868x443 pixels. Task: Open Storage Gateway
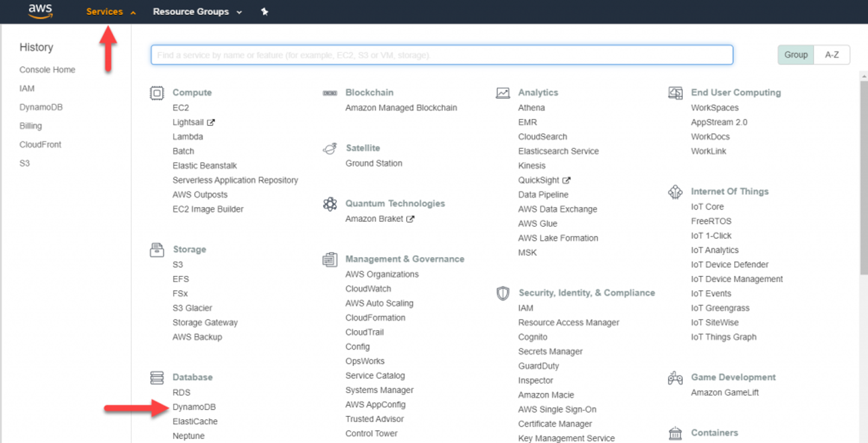pos(205,322)
